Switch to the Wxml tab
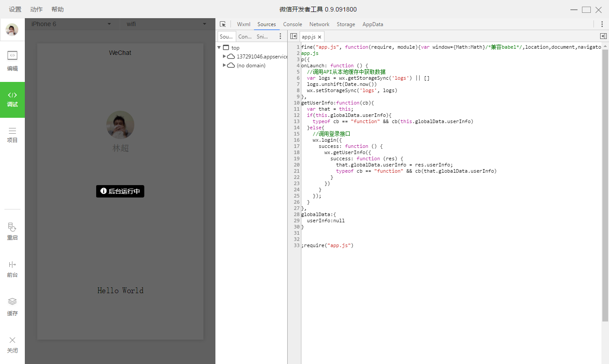Viewport: 609px width, 364px height. click(244, 24)
